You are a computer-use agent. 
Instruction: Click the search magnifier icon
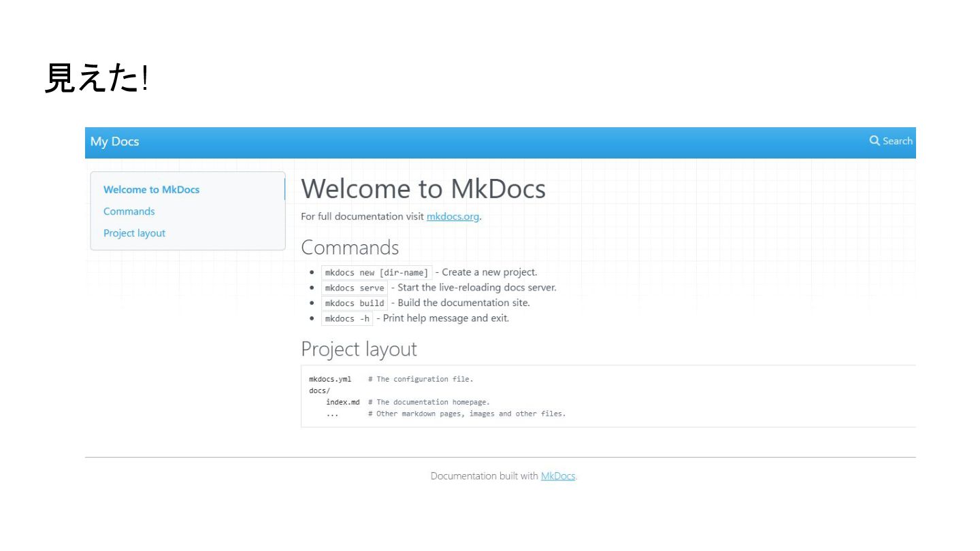click(875, 141)
